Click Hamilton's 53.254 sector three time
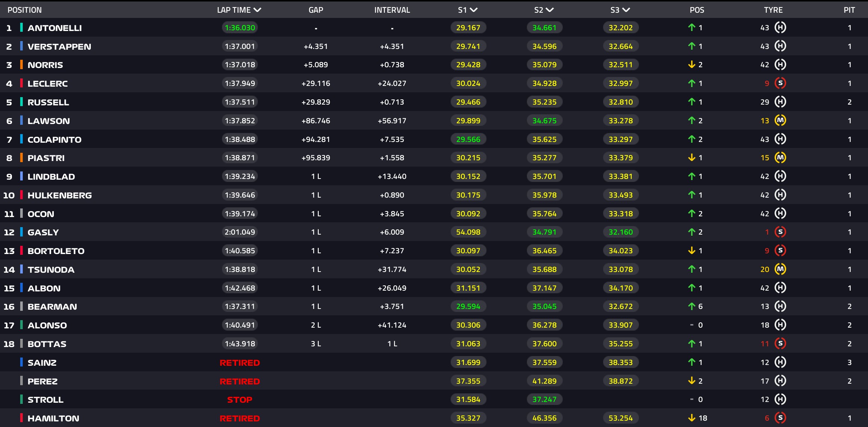 coord(621,418)
